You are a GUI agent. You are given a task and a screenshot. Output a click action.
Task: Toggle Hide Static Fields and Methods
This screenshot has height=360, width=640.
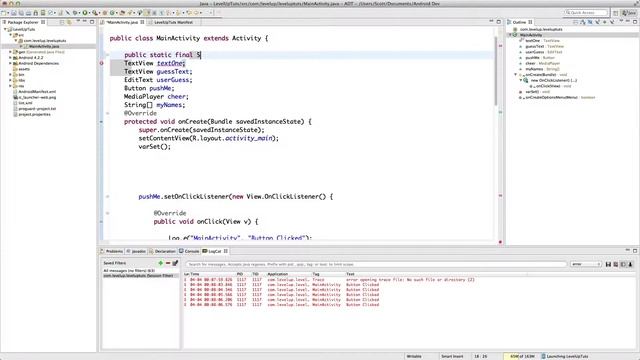coord(598,22)
